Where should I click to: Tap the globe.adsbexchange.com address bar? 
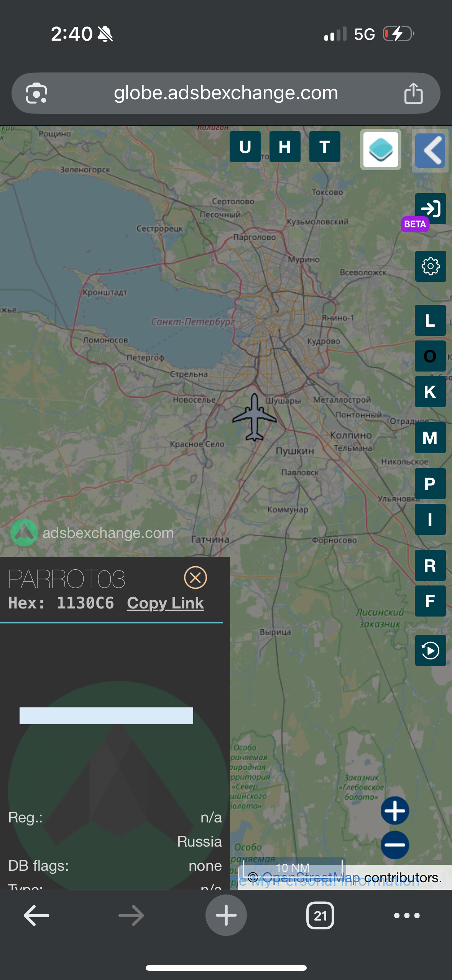(226, 93)
